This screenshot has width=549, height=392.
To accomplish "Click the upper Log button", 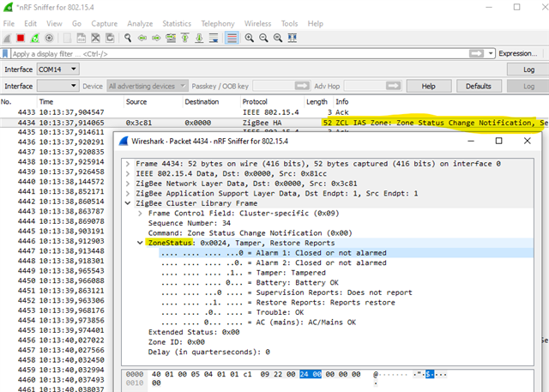I will [x=528, y=69].
